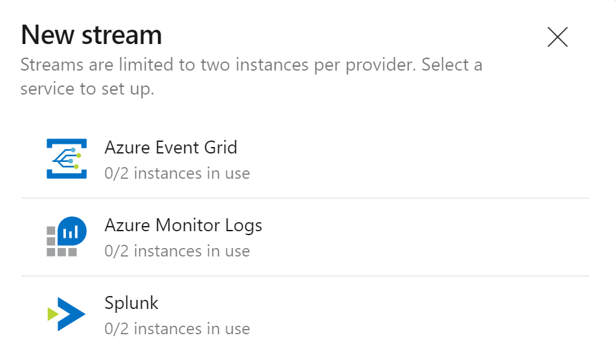This screenshot has height=364, width=616.
Task: Click the New stream heading
Action: (91, 35)
